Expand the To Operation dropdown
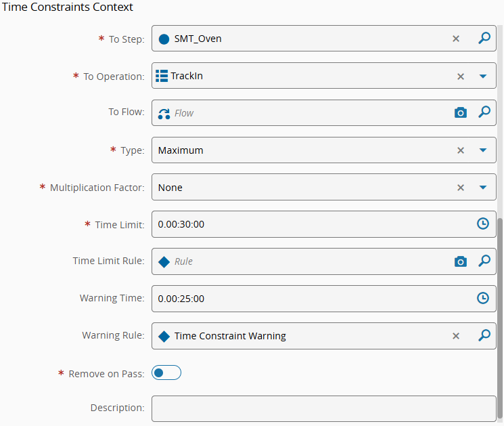The height and width of the screenshot is (426, 504). [x=483, y=76]
